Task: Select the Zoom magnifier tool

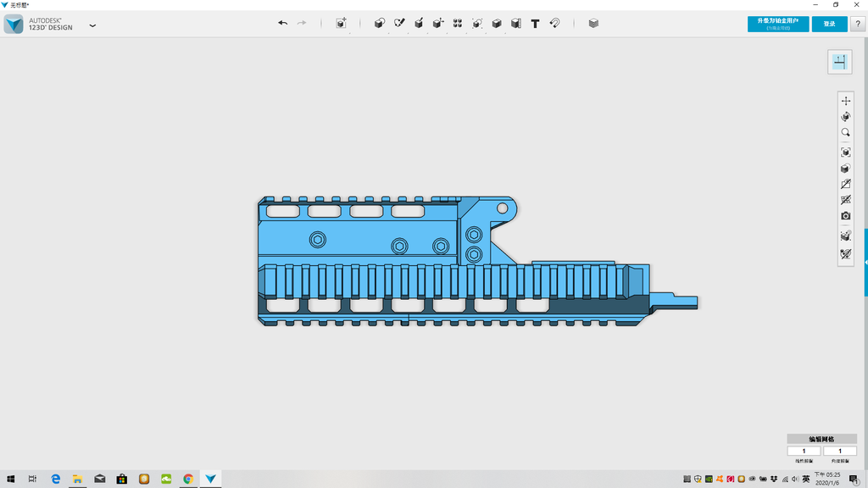Action: 846,133
